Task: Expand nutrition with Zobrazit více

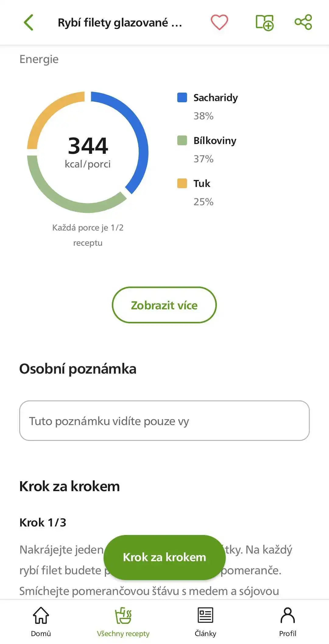Action: 164,305
